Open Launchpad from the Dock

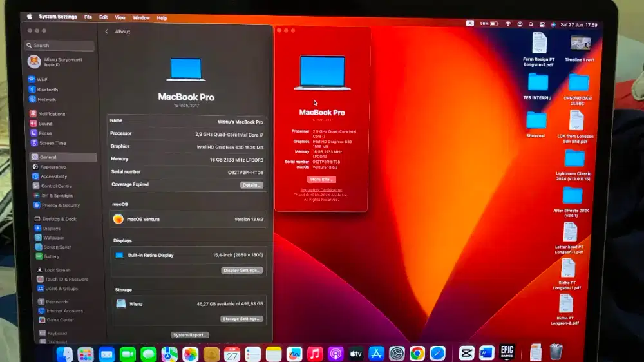click(86, 355)
